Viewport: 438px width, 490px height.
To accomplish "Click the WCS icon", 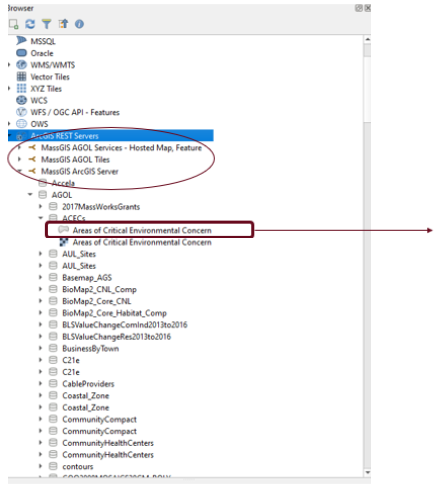I will pos(21,100).
